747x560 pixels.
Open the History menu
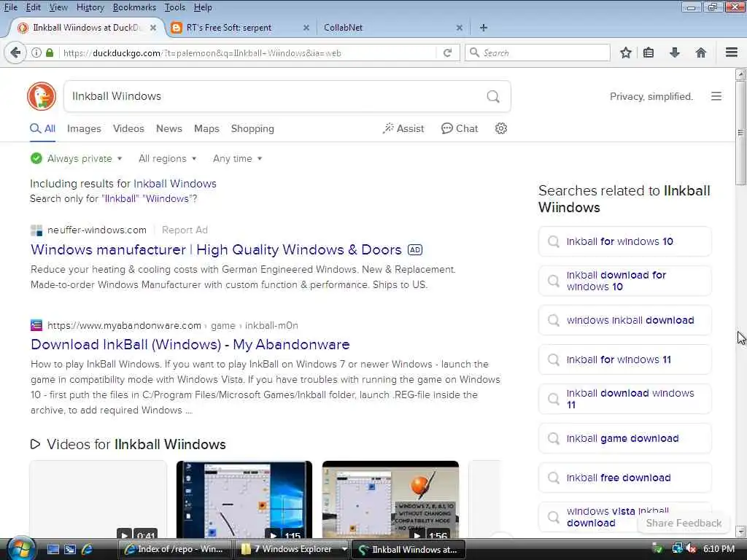pyautogui.click(x=90, y=7)
